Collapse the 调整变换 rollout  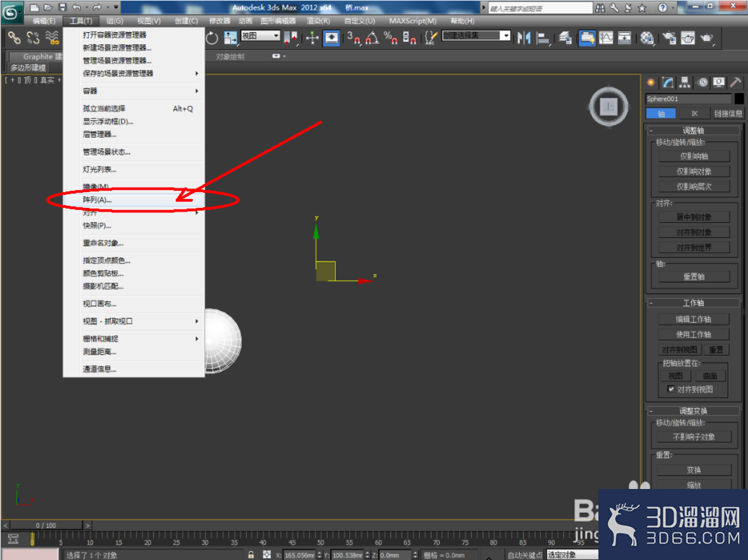click(x=693, y=410)
